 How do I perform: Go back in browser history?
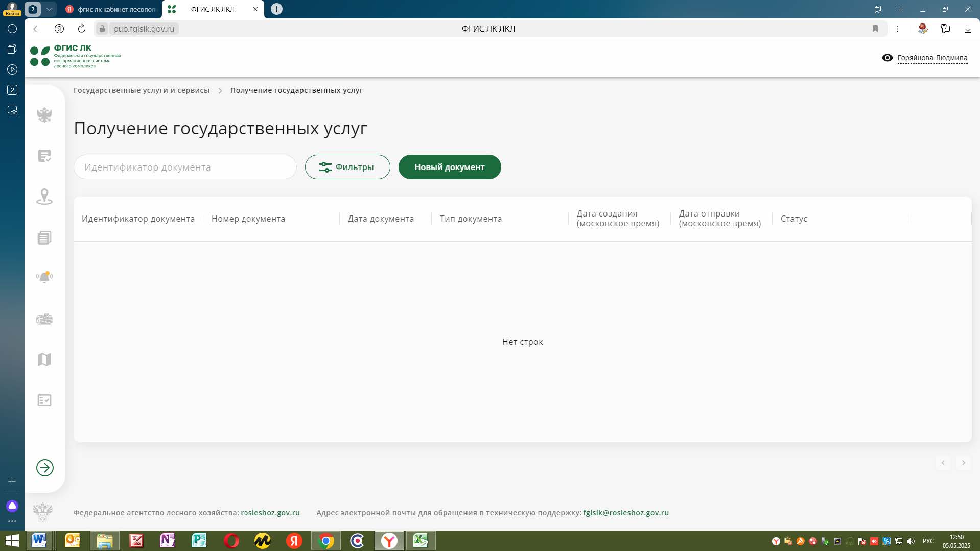(x=37, y=29)
